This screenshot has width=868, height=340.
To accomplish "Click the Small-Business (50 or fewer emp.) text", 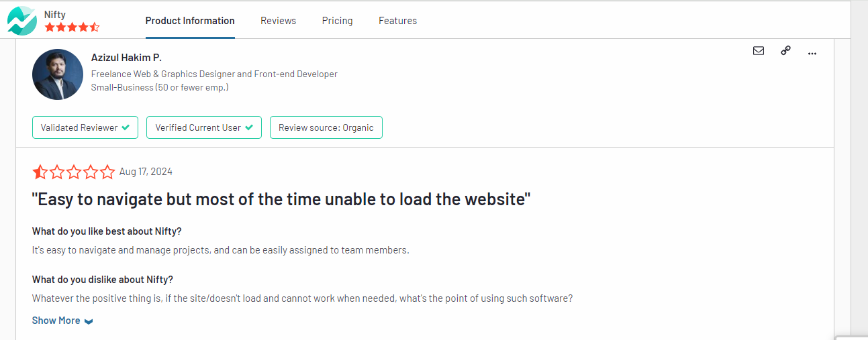I will pyautogui.click(x=160, y=87).
